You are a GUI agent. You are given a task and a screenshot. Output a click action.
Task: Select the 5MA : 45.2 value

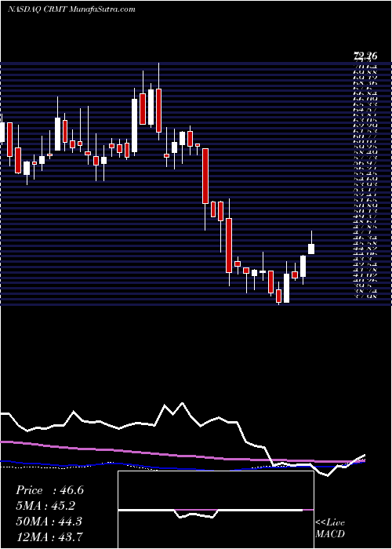click(x=45, y=506)
